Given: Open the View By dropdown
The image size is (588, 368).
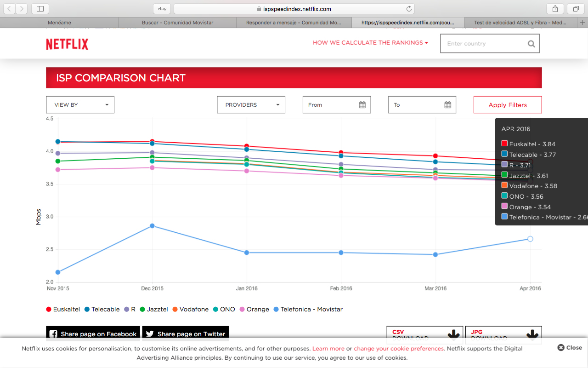Looking at the screenshot, I should pyautogui.click(x=80, y=105).
